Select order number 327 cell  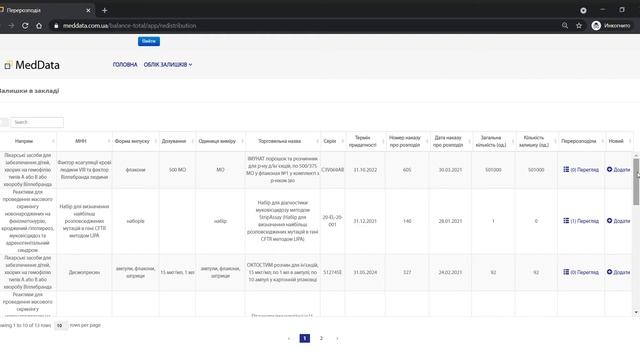(407, 272)
